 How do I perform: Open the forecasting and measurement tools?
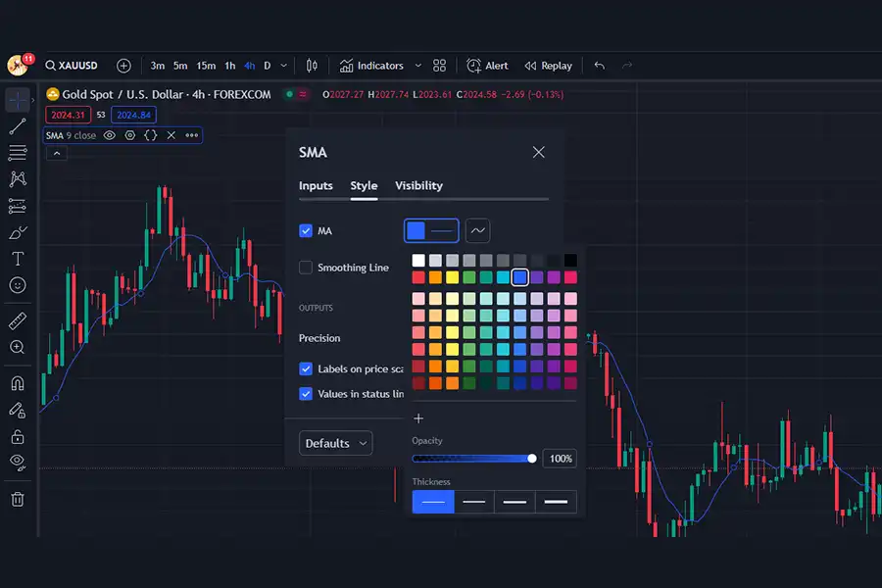click(18, 206)
